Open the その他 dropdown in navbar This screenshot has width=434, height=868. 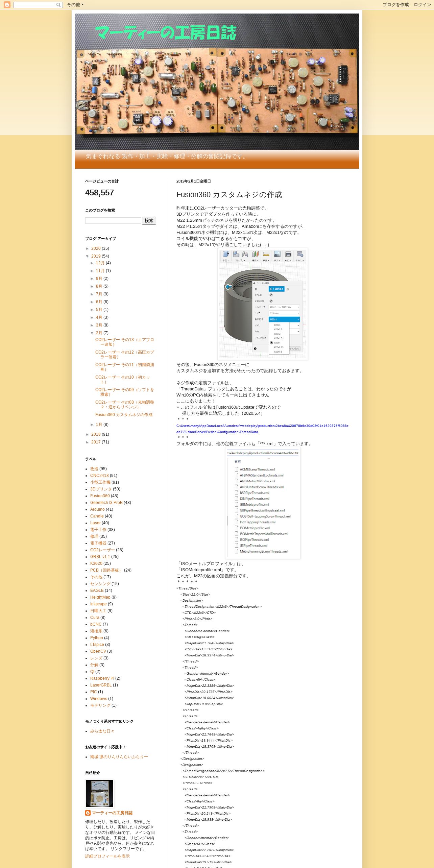coord(75,5)
